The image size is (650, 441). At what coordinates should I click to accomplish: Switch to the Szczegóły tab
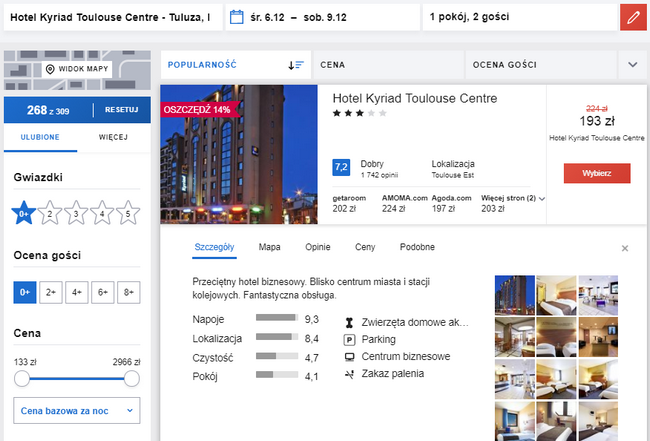(214, 247)
